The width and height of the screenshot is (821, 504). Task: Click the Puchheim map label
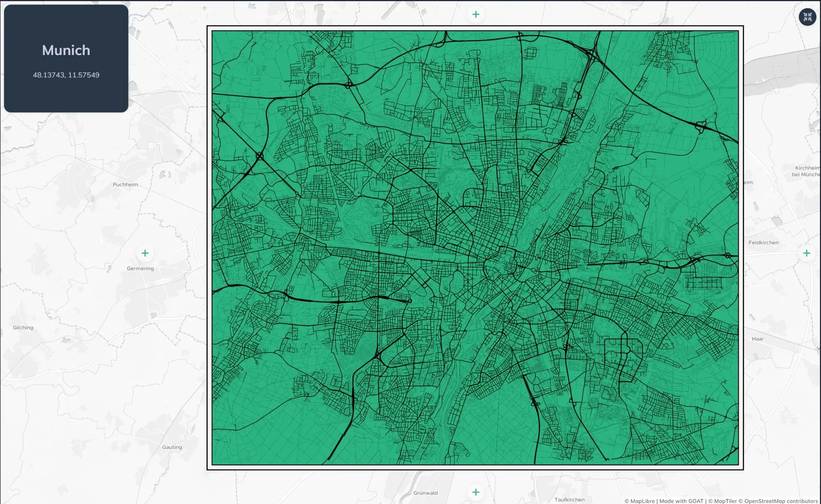click(x=125, y=185)
